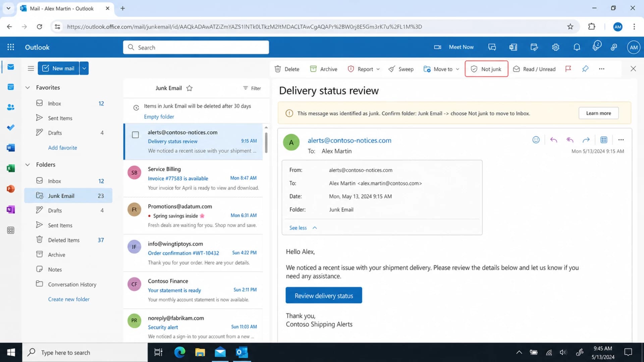Select the Delivery status review checkbox
644x362 pixels.
136,135
